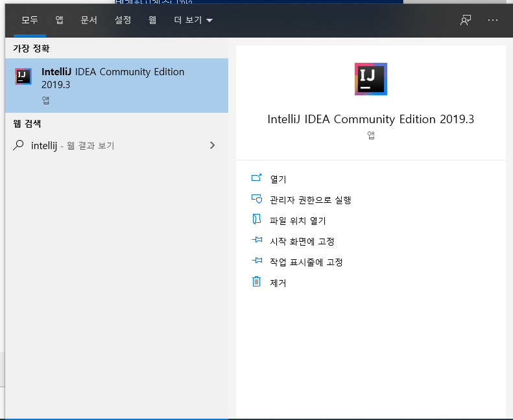Expand the 더 보기 dropdown
Image resolution: width=513 pixels, height=420 pixels.
click(x=193, y=20)
